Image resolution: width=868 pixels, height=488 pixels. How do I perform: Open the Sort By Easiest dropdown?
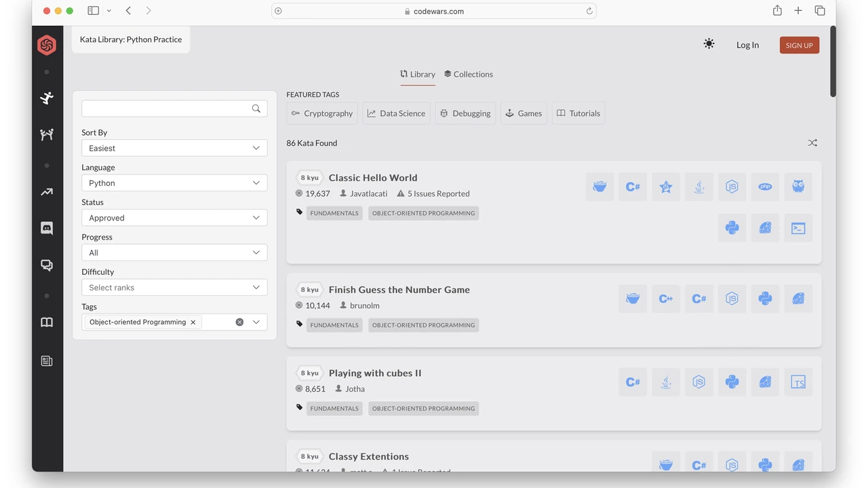point(174,148)
